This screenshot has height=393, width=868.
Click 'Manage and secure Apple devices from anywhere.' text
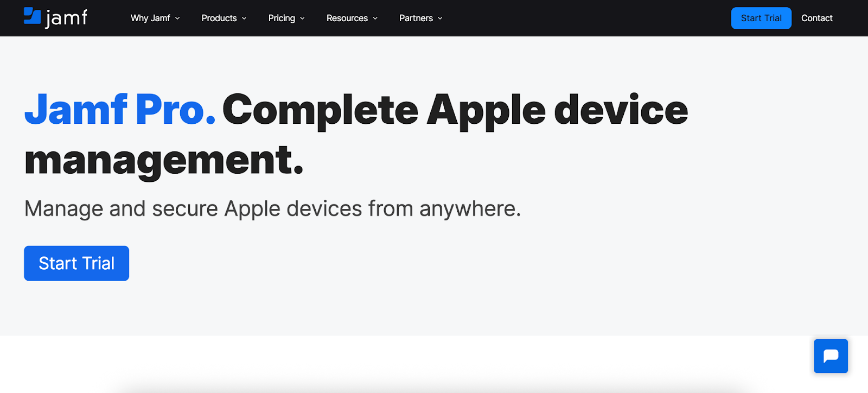tap(273, 209)
